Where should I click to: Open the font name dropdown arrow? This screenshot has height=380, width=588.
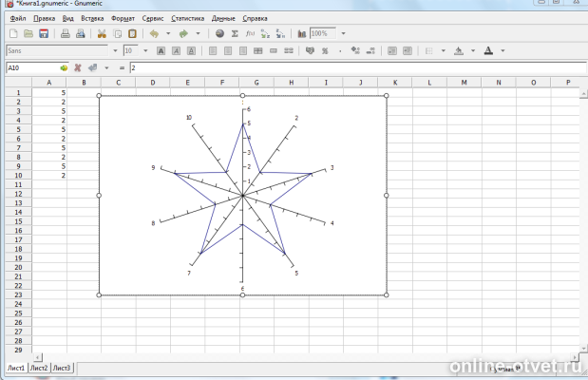115,50
